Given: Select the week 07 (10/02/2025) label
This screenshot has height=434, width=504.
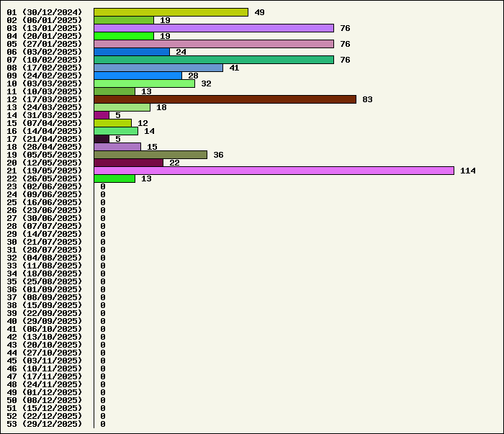Looking at the screenshot, I should point(45,60).
